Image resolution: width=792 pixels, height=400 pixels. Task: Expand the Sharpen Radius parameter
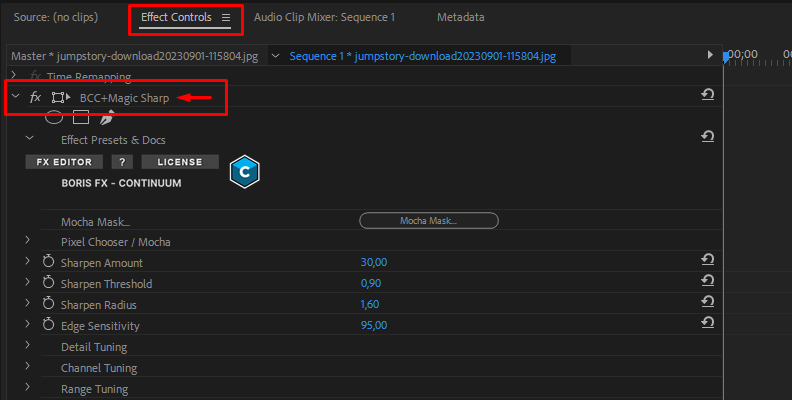[28, 303]
